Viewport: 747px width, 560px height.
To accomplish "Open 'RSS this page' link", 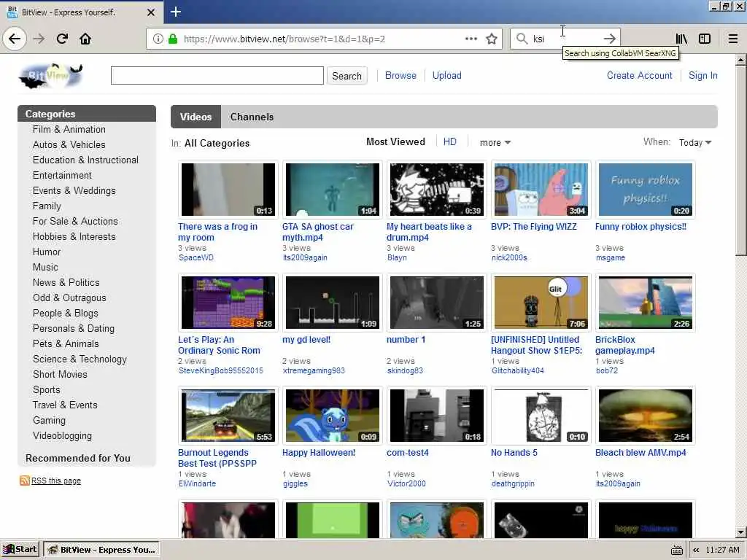I will (x=56, y=481).
